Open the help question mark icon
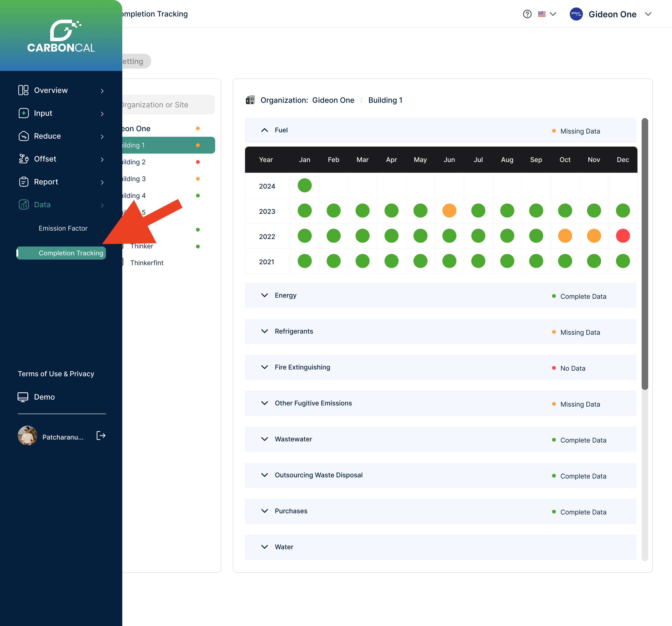 coord(527,14)
